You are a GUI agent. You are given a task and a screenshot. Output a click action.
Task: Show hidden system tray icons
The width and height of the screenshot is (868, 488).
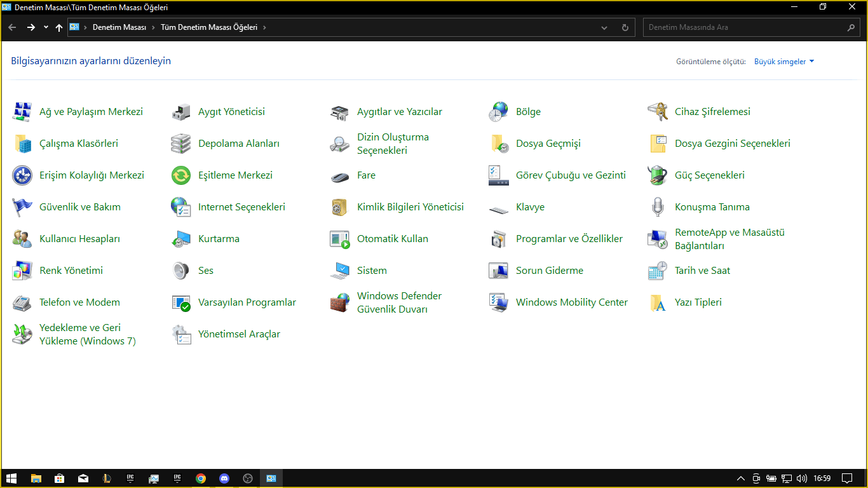(740, 478)
